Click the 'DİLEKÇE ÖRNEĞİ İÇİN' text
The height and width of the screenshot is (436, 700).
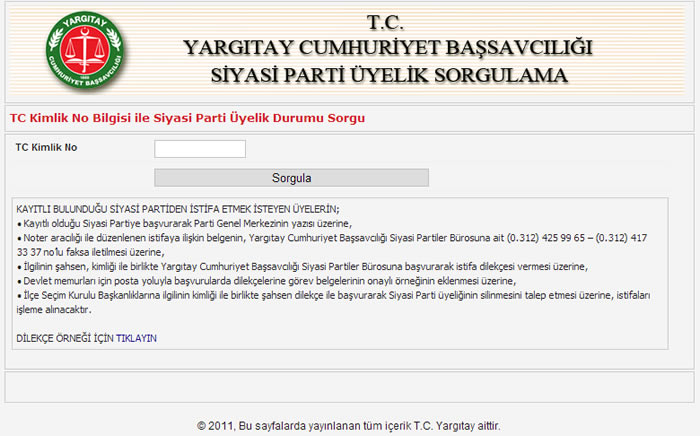pyautogui.click(x=65, y=338)
